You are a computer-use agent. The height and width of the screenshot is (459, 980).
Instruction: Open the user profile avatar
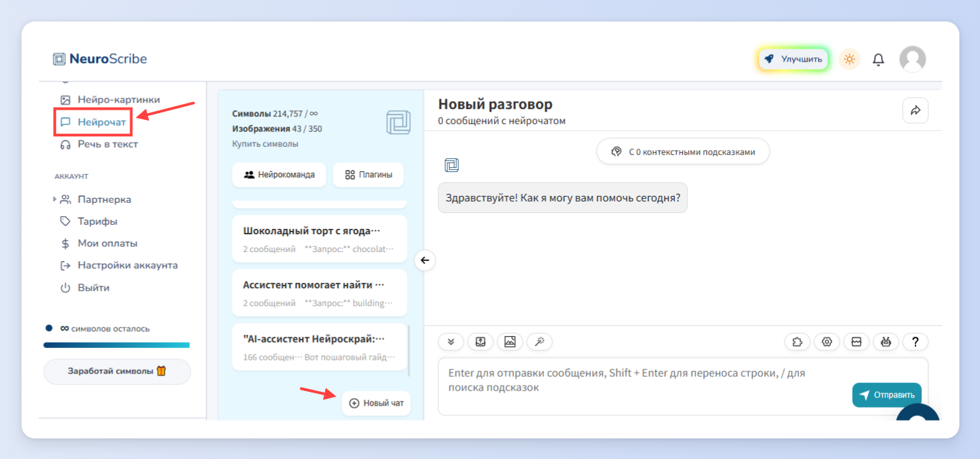click(x=913, y=59)
